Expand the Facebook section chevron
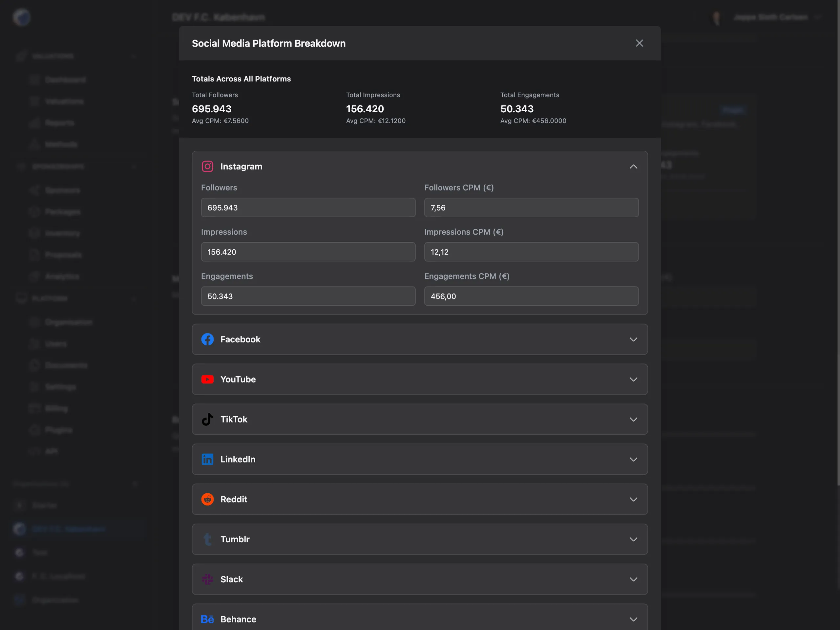 [633, 339]
